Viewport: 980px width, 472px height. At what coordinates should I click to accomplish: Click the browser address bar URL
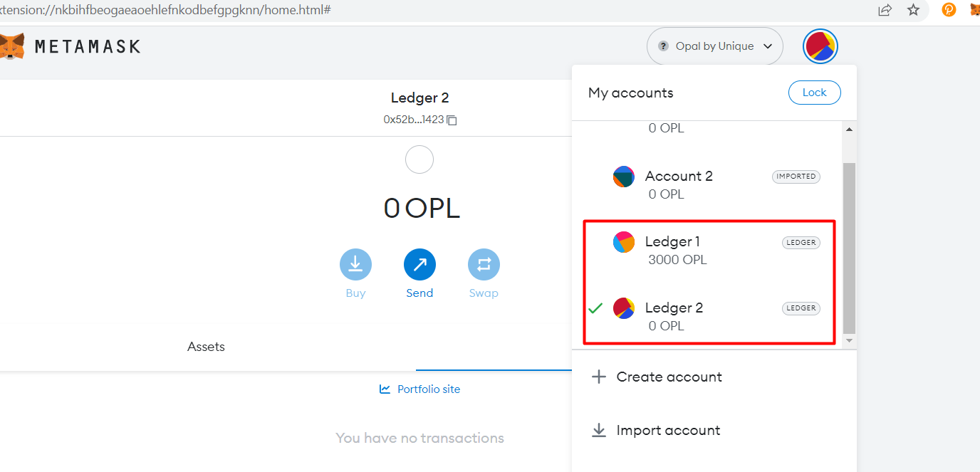coord(165,10)
